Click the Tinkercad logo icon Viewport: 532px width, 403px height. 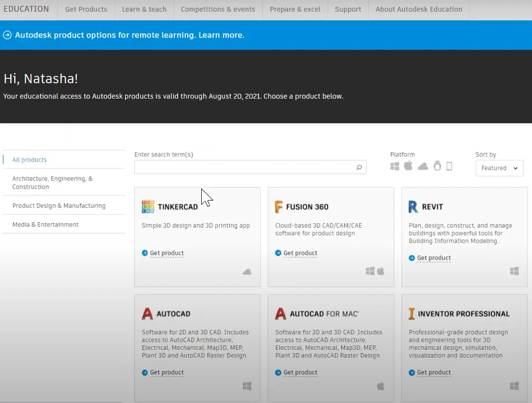coord(148,207)
